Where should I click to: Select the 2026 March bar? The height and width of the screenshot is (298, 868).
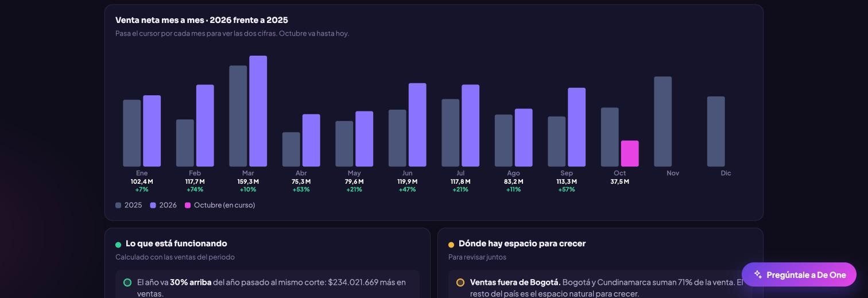point(258,111)
